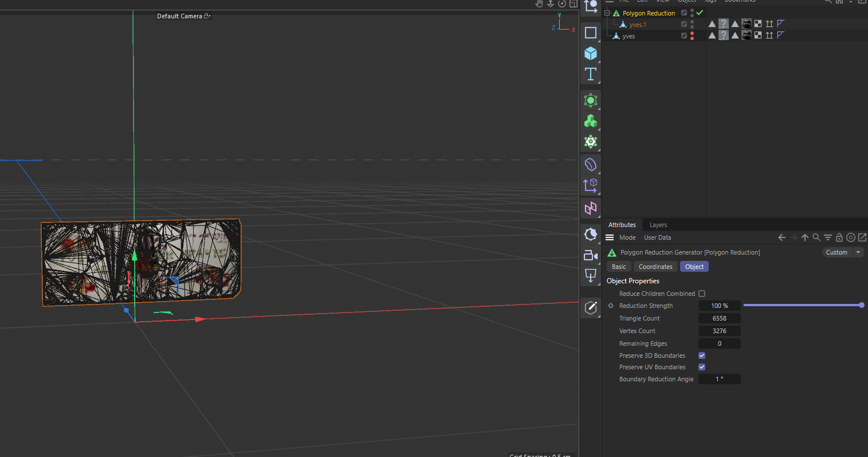Switch to the Coordinates tab
The height and width of the screenshot is (457, 868).
point(655,266)
